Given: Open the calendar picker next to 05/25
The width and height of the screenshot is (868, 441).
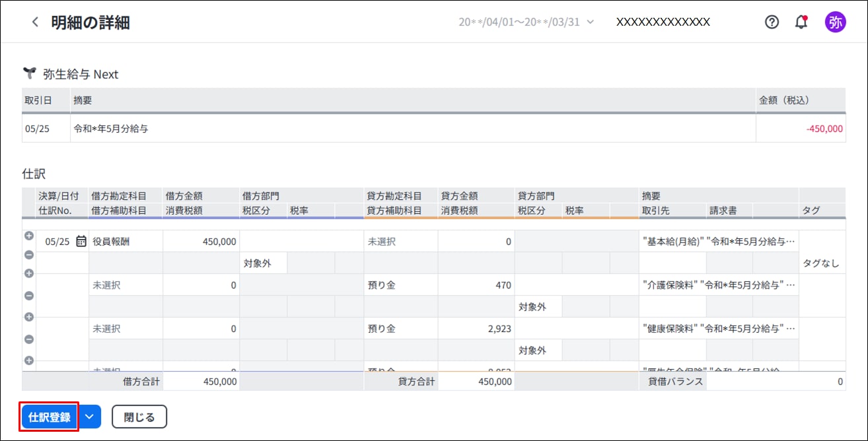Looking at the screenshot, I should pyautogui.click(x=81, y=242).
